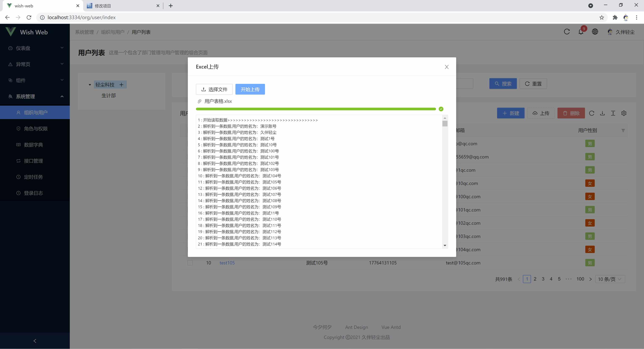This screenshot has height=349, width=644.
Task: Open 登录日志 menu item
Action: [x=35, y=193]
